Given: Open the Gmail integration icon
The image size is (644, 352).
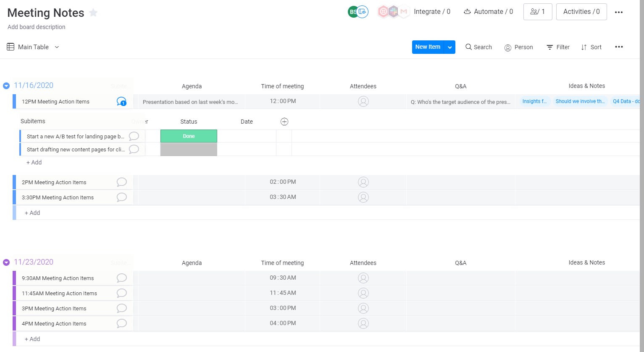Looking at the screenshot, I should (404, 12).
